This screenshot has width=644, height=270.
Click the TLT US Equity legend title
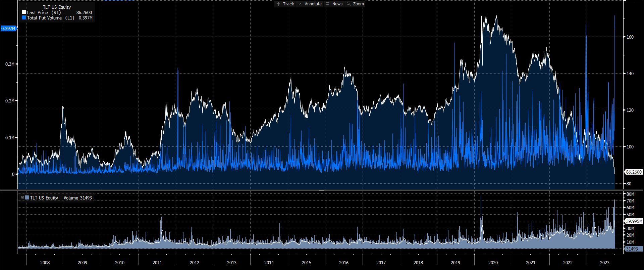(57, 7)
